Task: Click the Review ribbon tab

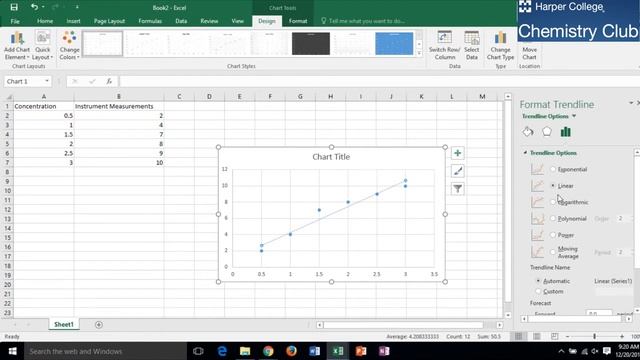Action: tap(209, 21)
